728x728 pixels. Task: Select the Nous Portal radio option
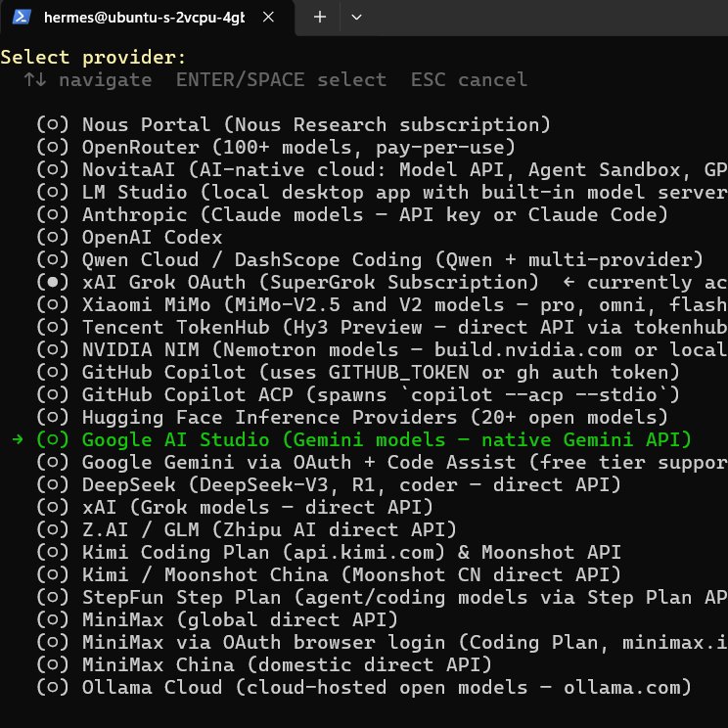click(53, 124)
